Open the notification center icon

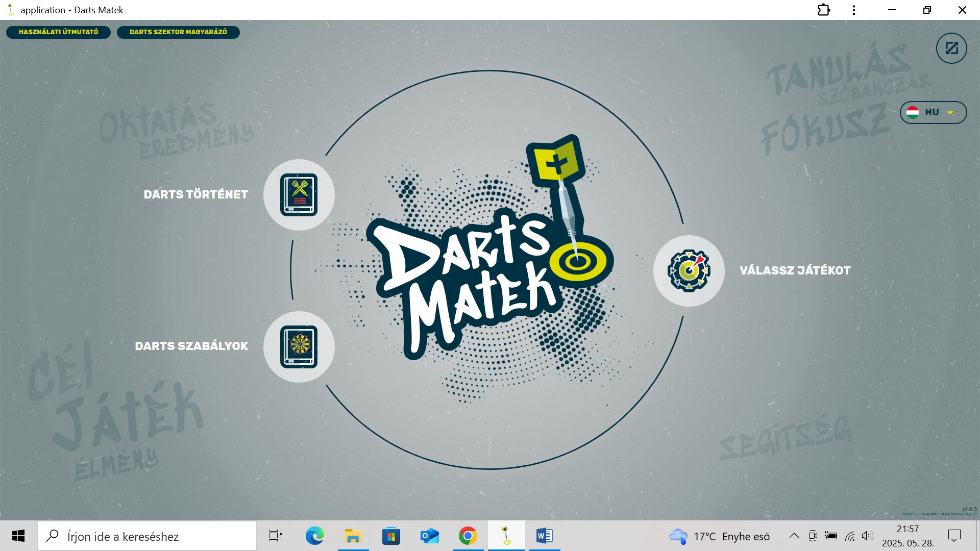[x=954, y=536]
